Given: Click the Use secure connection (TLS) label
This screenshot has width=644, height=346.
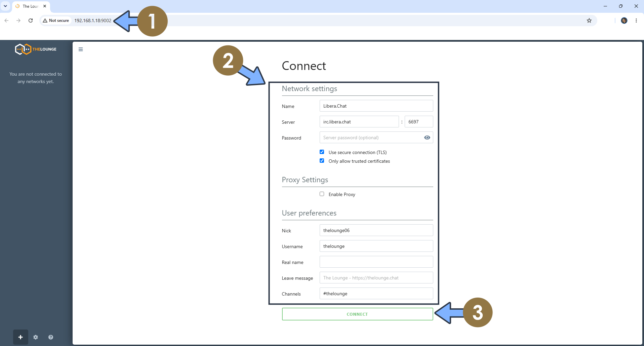Looking at the screenshot, I should point(358,152).
